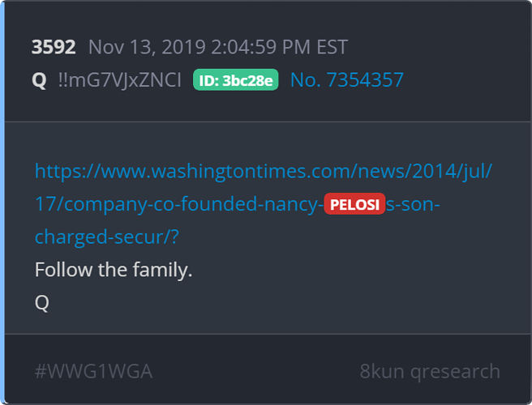This screenshot has height=405, width=532.
Task: Open the No. 7354357 post link
Action: click(x=347, y=80)
